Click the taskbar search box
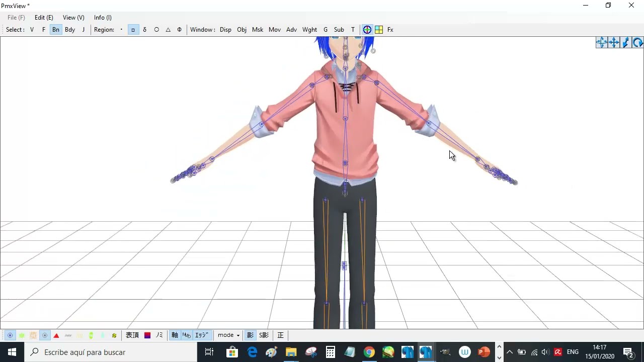Screen dimensions: 644x362 click(111, 352)
